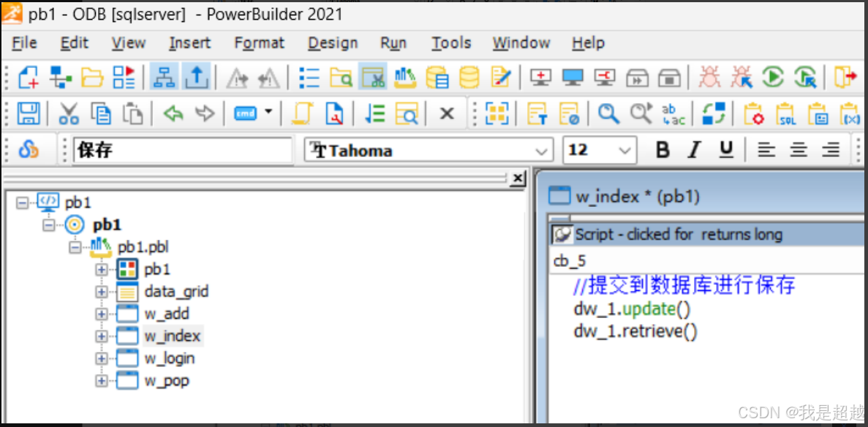The width and height of the screenshot is (868, 427).
Task: Select the right-align text button
Action: pyautogui.click(x=831, y=150)
